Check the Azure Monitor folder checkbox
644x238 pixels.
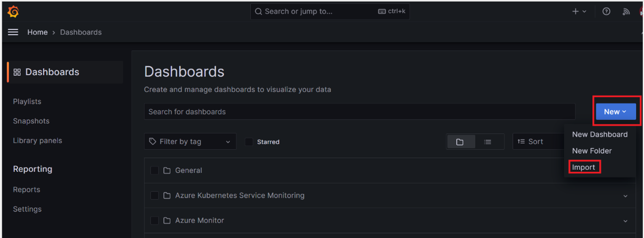pyautogui.click(x=154, y=220)
